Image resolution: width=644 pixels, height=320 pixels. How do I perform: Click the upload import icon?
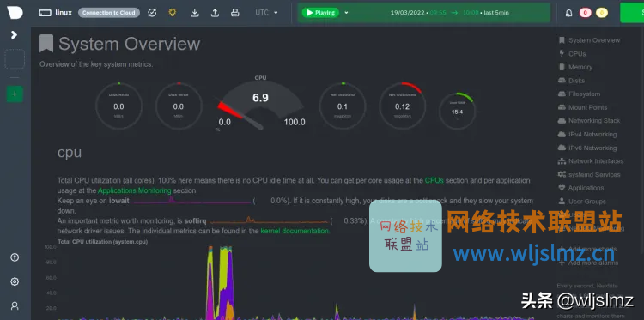215,13
